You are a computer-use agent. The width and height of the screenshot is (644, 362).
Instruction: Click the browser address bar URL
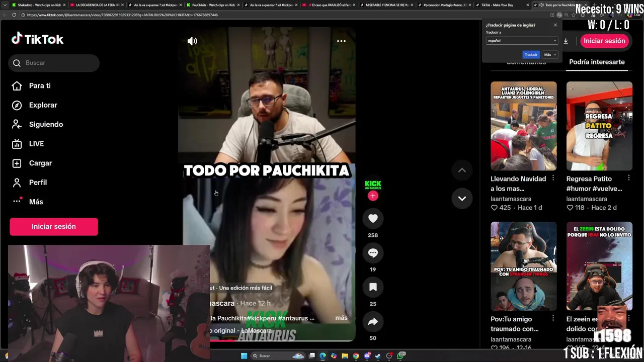[x=122, y=15]
